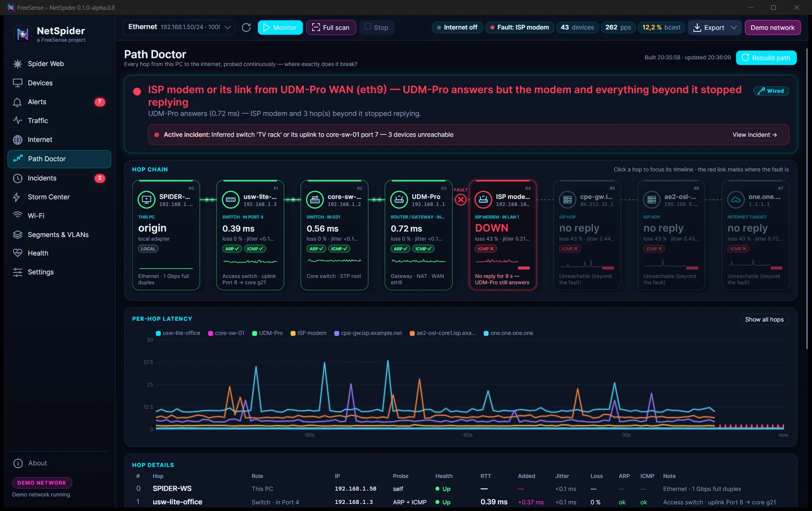Start the Monitor mode
Image resolution: width=812 pixels, height=511 pixels.
[280, 27]
